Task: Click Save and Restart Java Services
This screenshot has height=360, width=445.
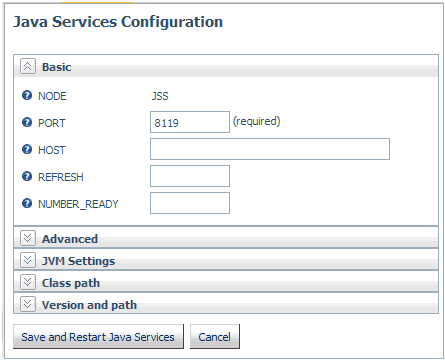Action: click(x=98, y=337)
